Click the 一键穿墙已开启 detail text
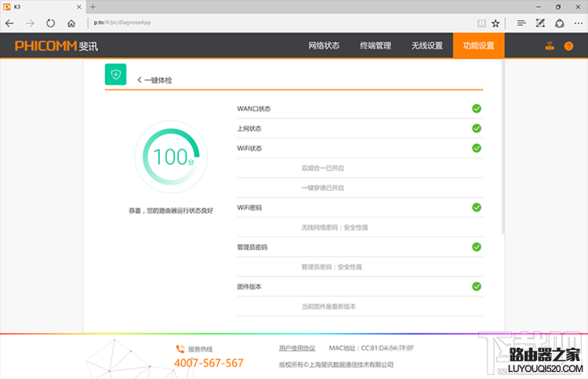588x379 pixels. tap(322, 188)
